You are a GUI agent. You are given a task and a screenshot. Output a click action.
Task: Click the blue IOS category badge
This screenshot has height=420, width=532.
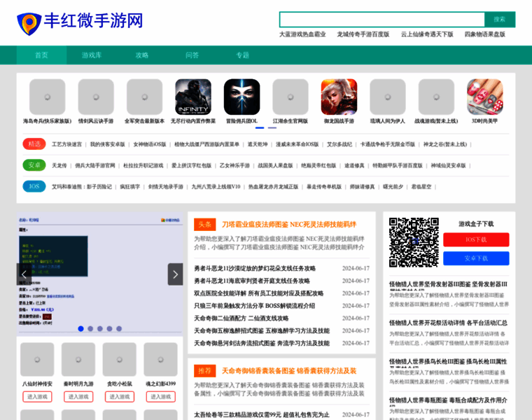point(34,186)
